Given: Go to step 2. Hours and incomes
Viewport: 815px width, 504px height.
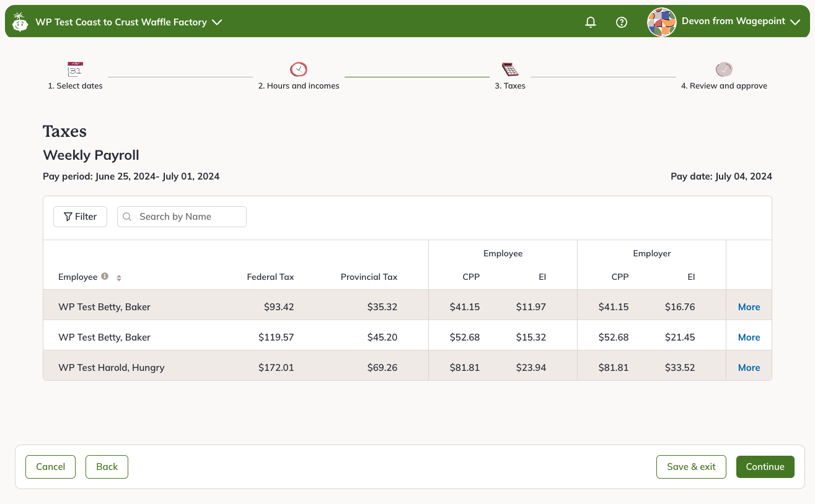Looking at the screenshot, I should 299,86.
